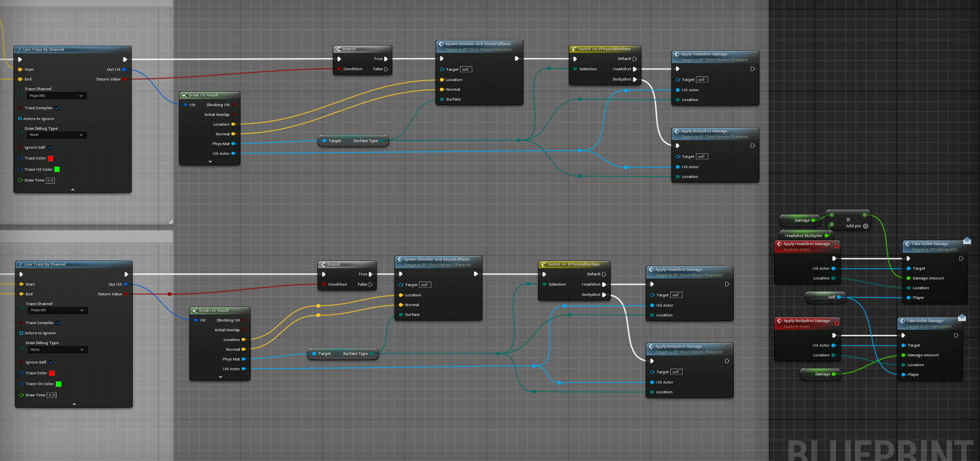The image size is (980, 461).
Task: Click the message envelope icon on the upper Take Bullet Damage node
Action: pos(967,240)
